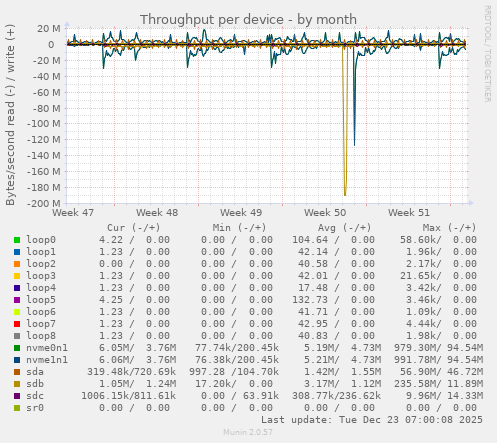Click the nvme0n1 green legend swatch
Image resolution: width=497 pixels, height=443 pixels.
coord(17,348)
